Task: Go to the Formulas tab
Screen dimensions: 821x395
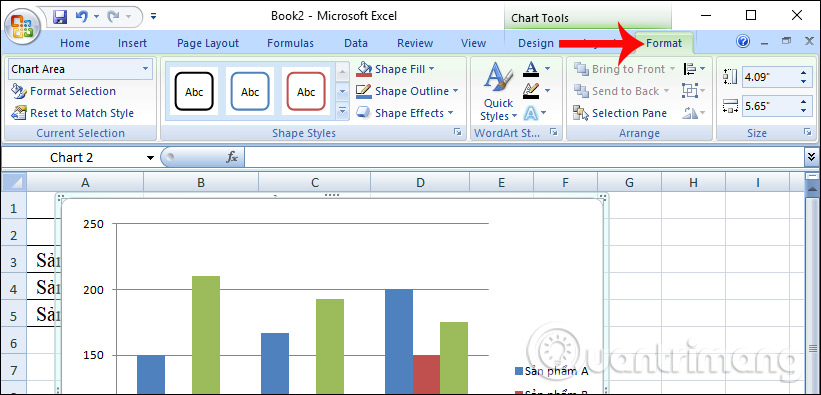Action: (291, 43)
